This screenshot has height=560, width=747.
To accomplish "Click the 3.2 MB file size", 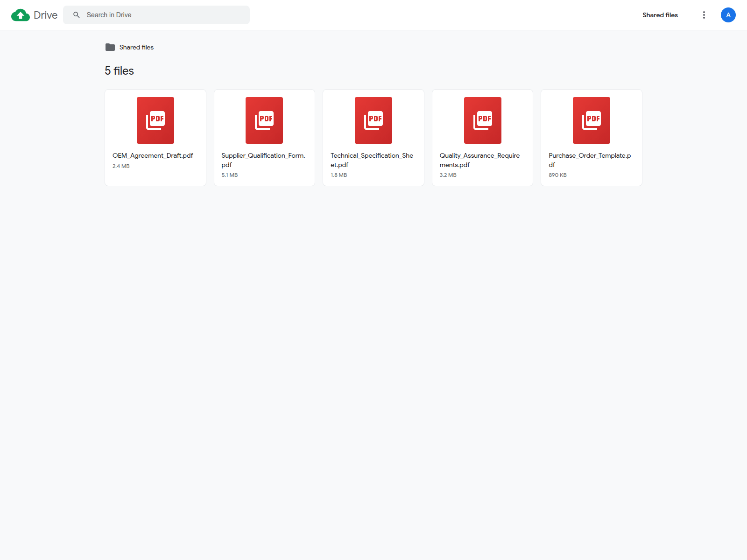I will click(448, 175).
